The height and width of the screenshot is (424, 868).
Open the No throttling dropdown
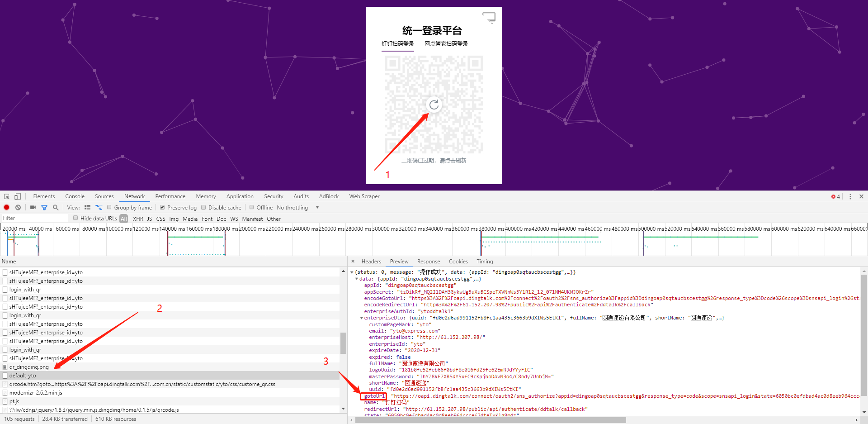(298, 208)
